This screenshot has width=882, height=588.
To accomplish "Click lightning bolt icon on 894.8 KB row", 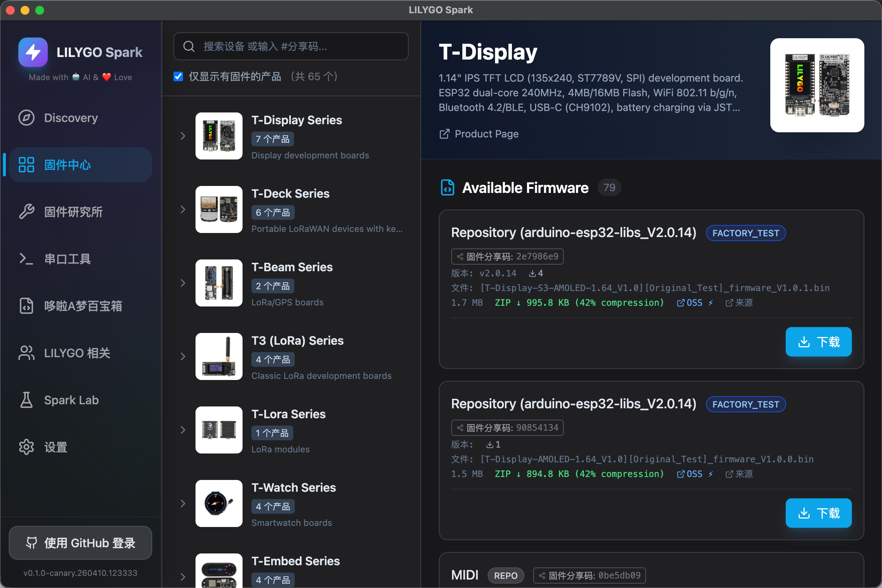I will tap(711, 474).
